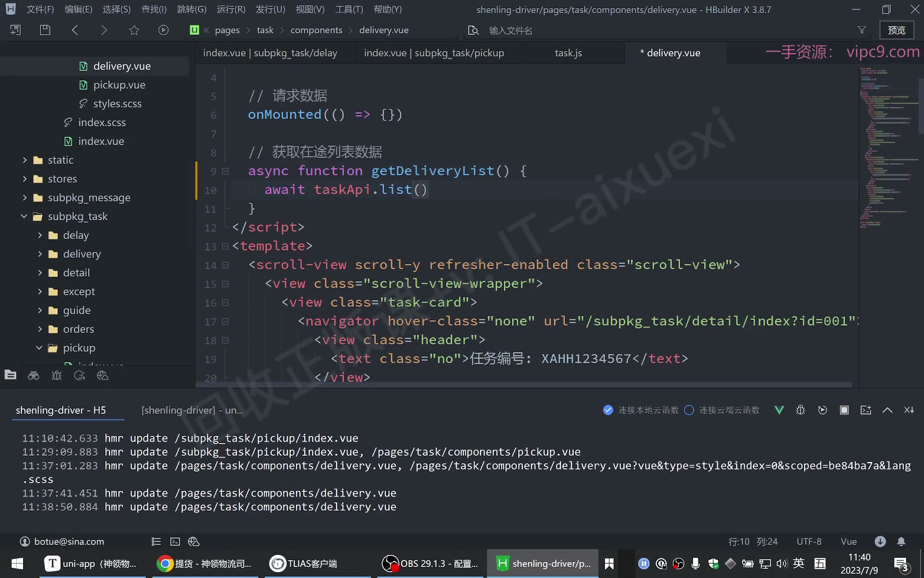Viewport: 924px width, 578px height.
Task: Collapse code fold on line 9
Action: click(225, 171)
